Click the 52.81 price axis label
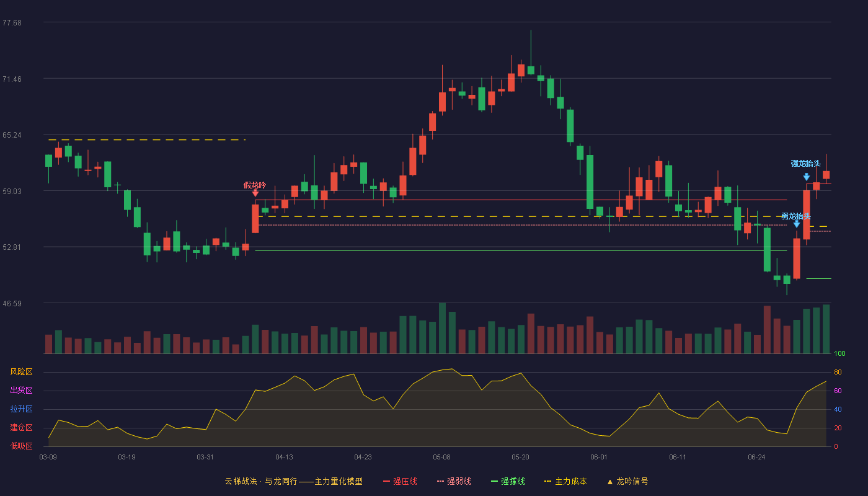Image resolution: width=868 pixels, height=496 pixels. click(x=12, y=247)
